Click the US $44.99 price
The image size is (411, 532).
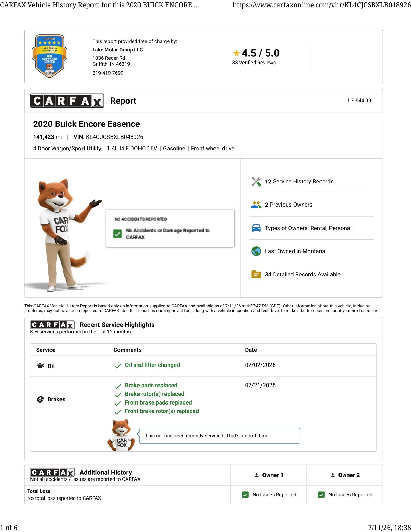(360, 101)
